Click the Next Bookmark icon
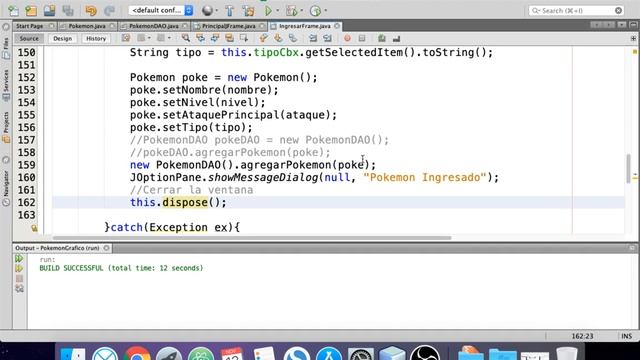 pos(278,38)
